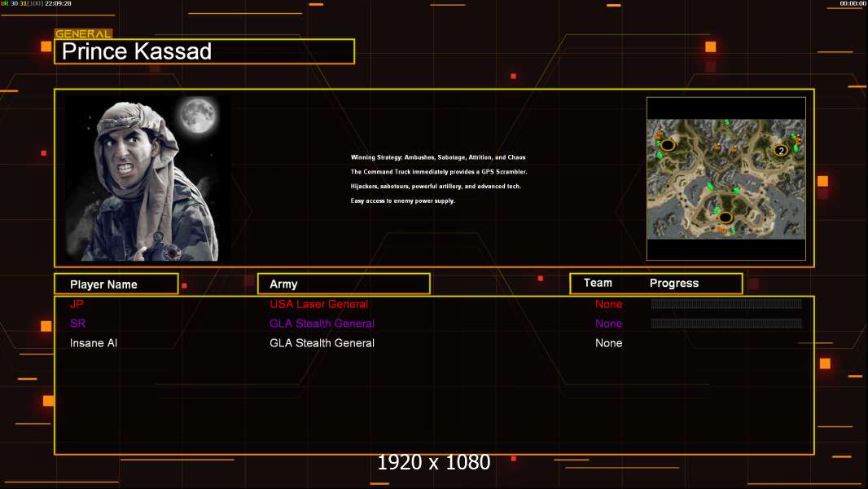
Task: Click start position 2 marker on map
Action: [781, 150]
